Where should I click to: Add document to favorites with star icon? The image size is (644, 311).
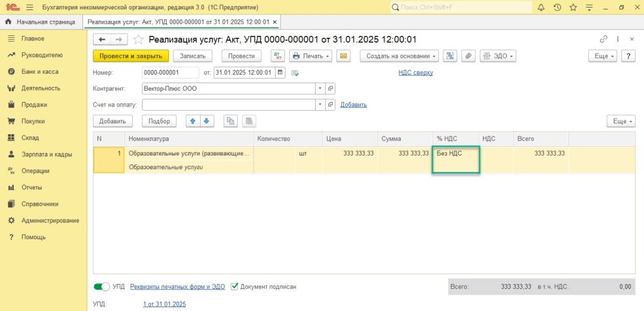(138, 39)
